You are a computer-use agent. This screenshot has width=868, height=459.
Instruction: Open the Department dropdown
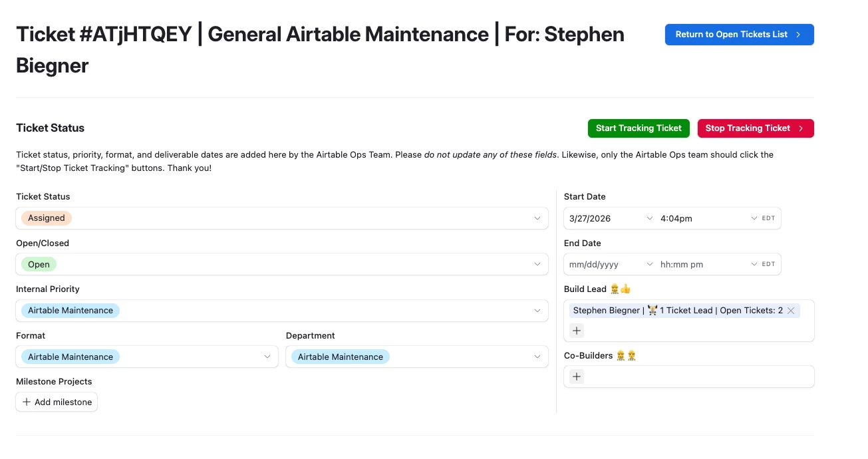[x=537, y=357]
